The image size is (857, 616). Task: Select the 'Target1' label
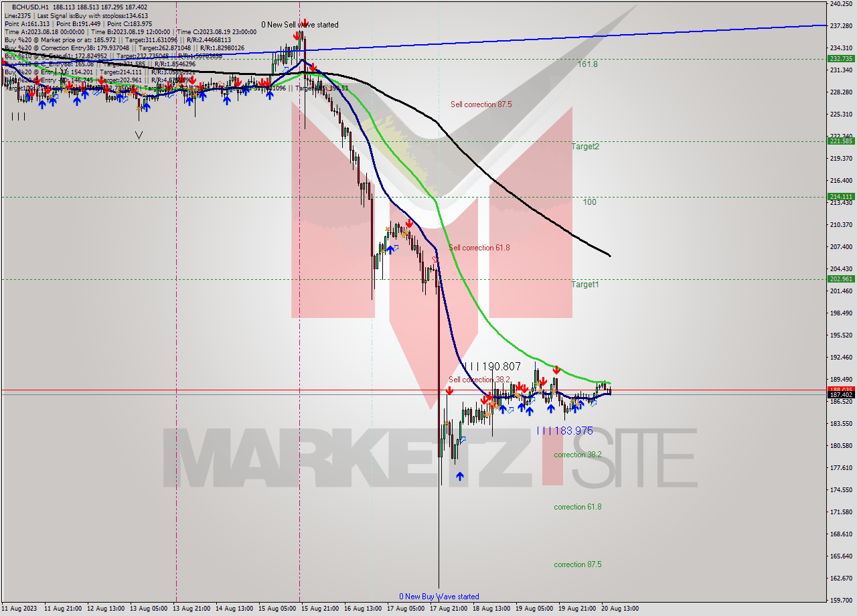[585, 285]
